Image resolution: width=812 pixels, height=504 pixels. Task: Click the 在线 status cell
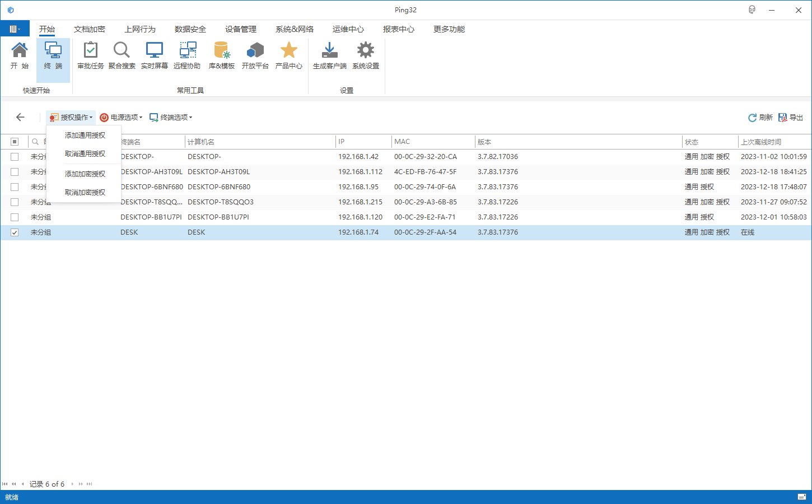tap(748, 232)
